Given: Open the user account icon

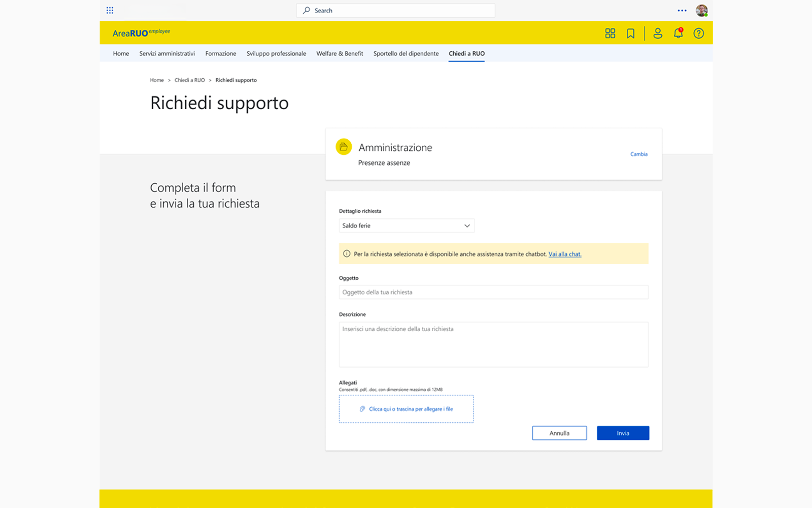Looking at the screenshot, I should 658,33.
